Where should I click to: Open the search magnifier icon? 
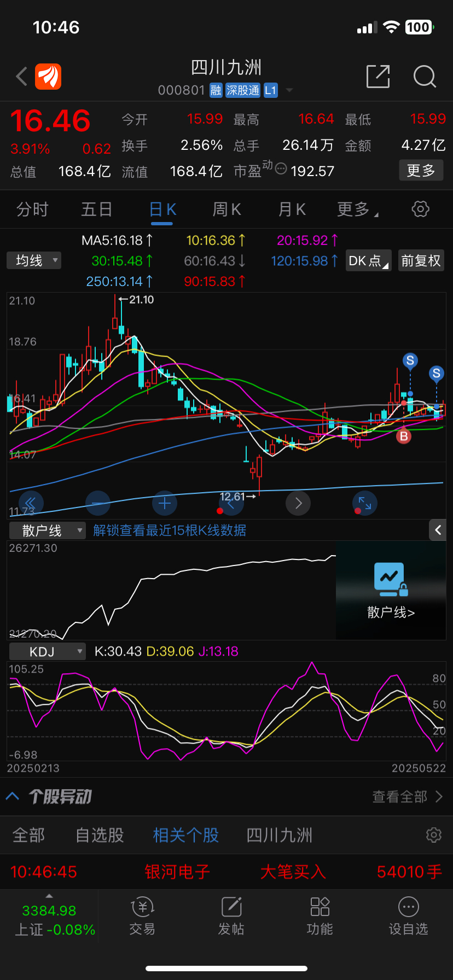[x=425, y=77]
